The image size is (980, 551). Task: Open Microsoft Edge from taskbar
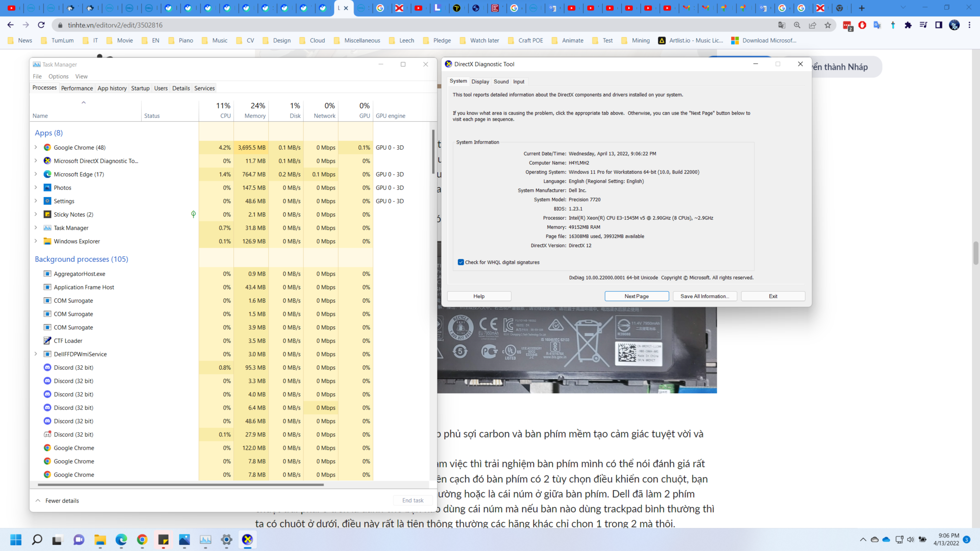121,539
